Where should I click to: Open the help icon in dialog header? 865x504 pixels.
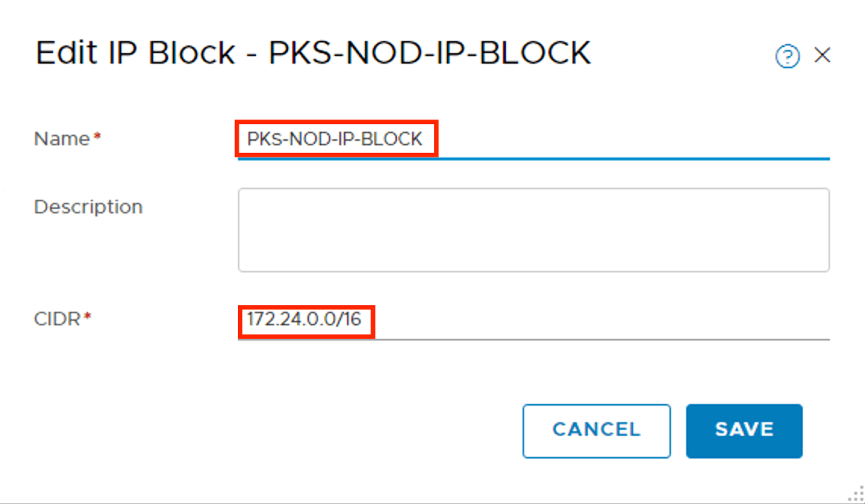point(787,56)
